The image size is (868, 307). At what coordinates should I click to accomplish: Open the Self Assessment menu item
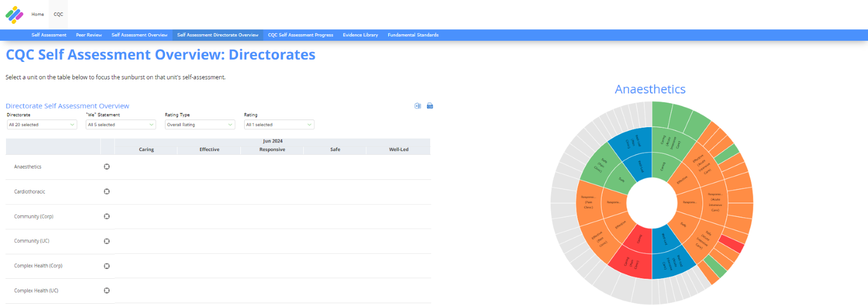point(49,35)
